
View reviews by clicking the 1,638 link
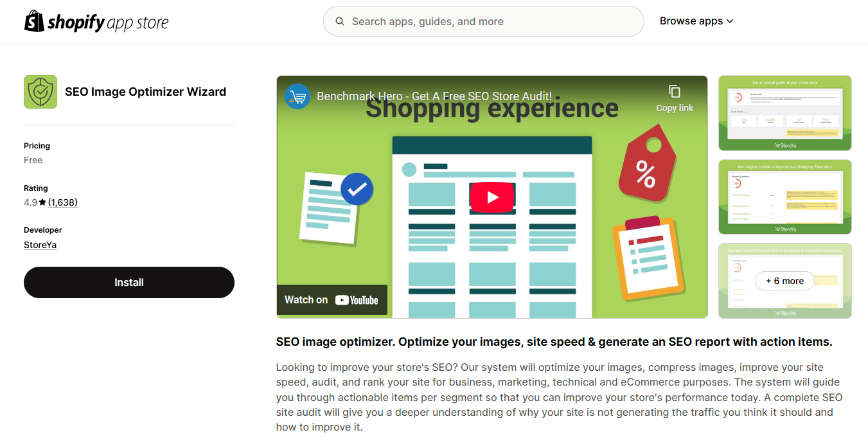(x=64, y=202)
